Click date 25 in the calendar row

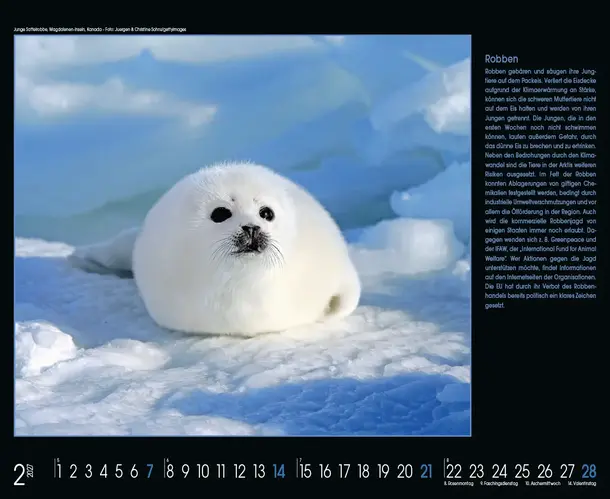pos(522,471)
